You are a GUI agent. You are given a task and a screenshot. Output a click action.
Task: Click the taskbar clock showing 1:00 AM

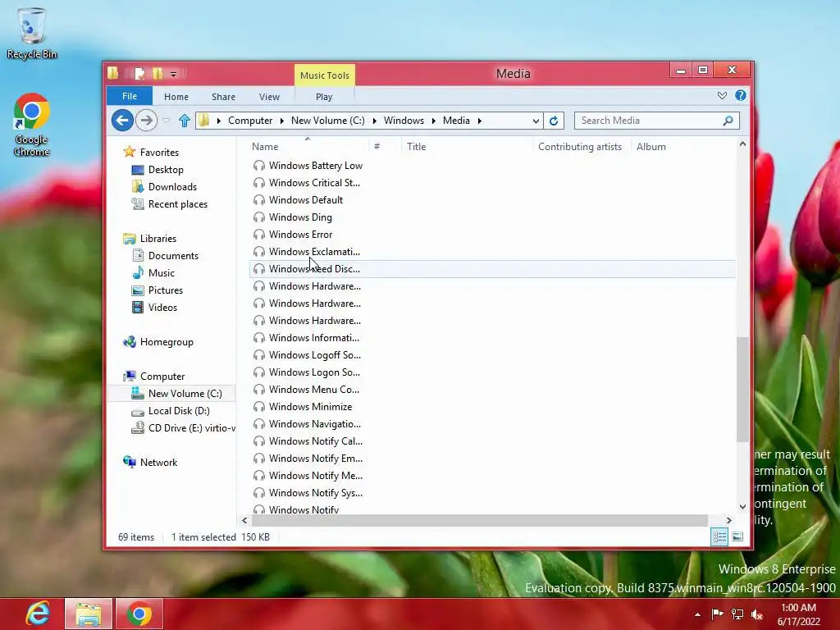[x=799, y=614]
